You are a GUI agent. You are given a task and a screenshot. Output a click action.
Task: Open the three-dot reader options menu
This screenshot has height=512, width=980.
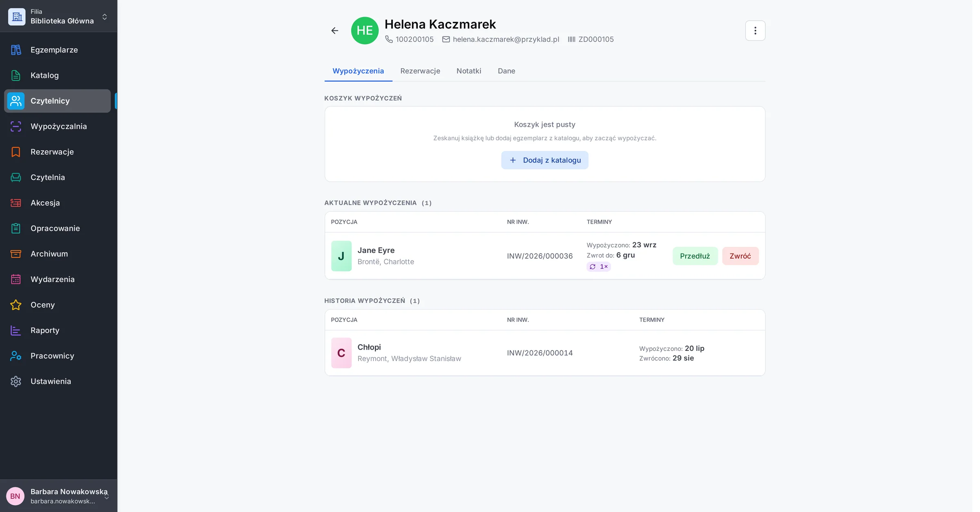point(755,31)
